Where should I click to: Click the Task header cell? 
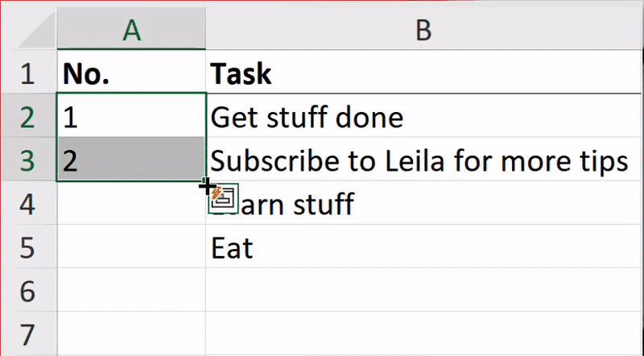(x=423, y=73)
